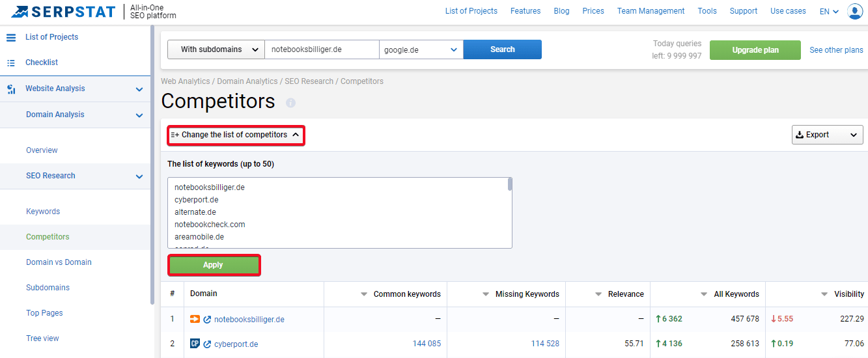Click the Checklist list icon in sidebar
This screenshot has height=358, width=868.
click(x=11, y=62)
